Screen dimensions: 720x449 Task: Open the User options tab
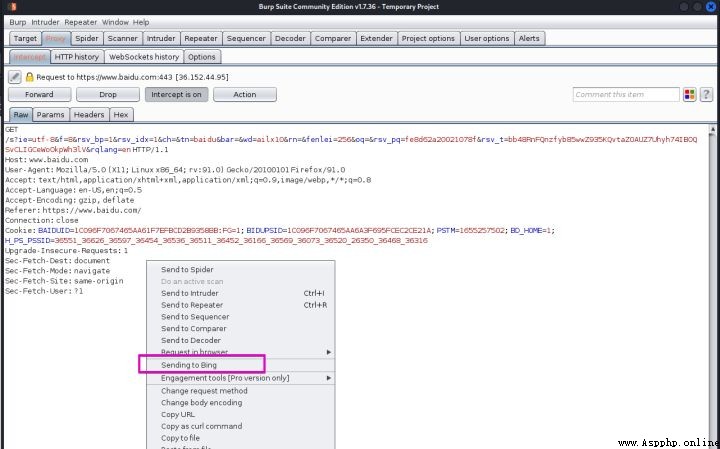487,39
